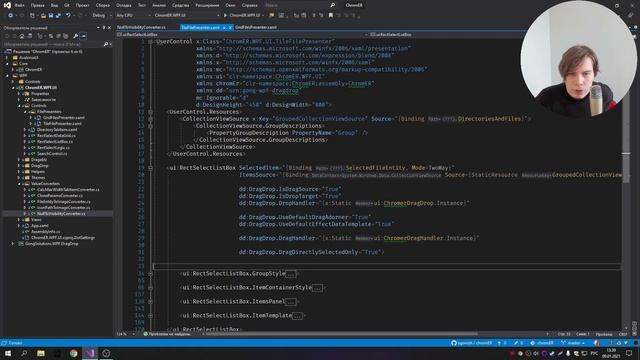Click the navigate backward toolbar icon
Image resolution: width=640 pixels, height=360 pixels.
pyautogui.click(x=10, y=16)
